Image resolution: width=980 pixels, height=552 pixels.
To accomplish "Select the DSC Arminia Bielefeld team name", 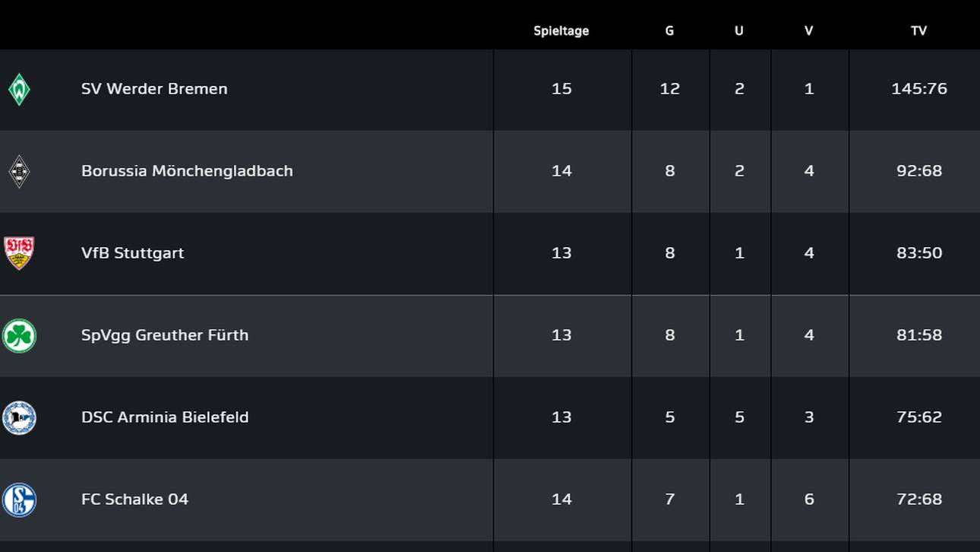I will coord(165,417).
